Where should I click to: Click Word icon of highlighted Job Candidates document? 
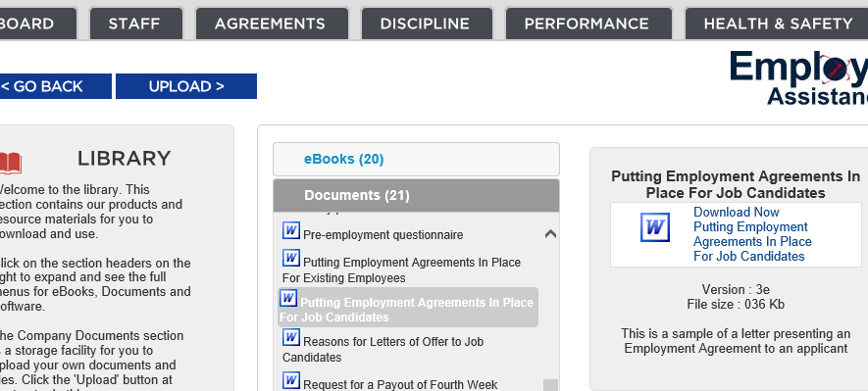click(288, 298)
